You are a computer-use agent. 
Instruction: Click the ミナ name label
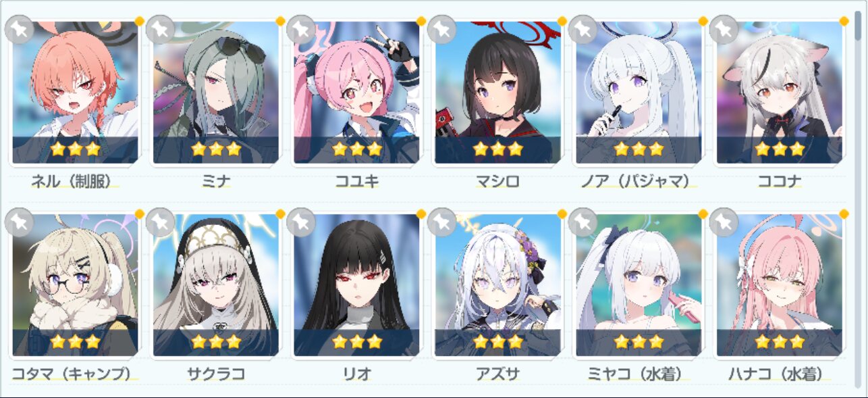point(216,181)
